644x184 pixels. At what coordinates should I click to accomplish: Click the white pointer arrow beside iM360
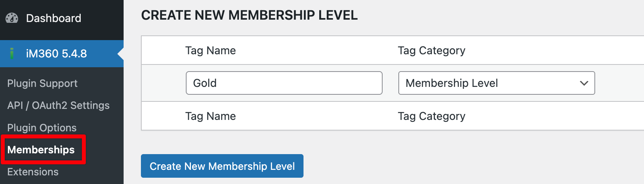click(120, 53)
